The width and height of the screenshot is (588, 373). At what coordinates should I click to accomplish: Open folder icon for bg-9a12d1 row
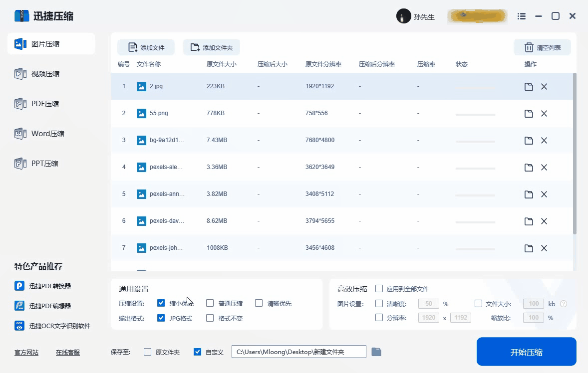click(529, 141)
